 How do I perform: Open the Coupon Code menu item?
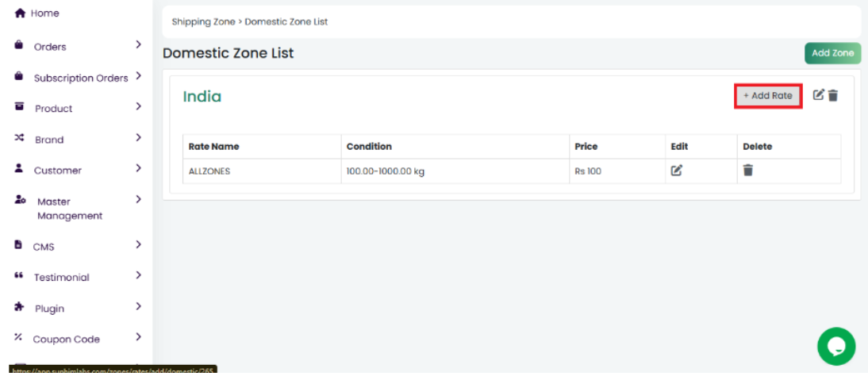pos(66,340)
